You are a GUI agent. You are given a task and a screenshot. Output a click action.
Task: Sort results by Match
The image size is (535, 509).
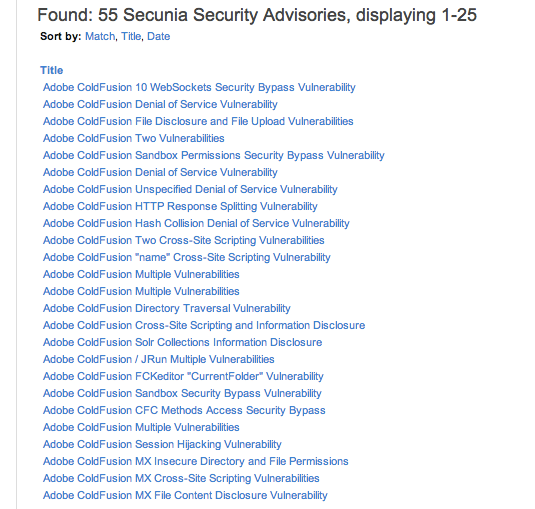point(100,36)
